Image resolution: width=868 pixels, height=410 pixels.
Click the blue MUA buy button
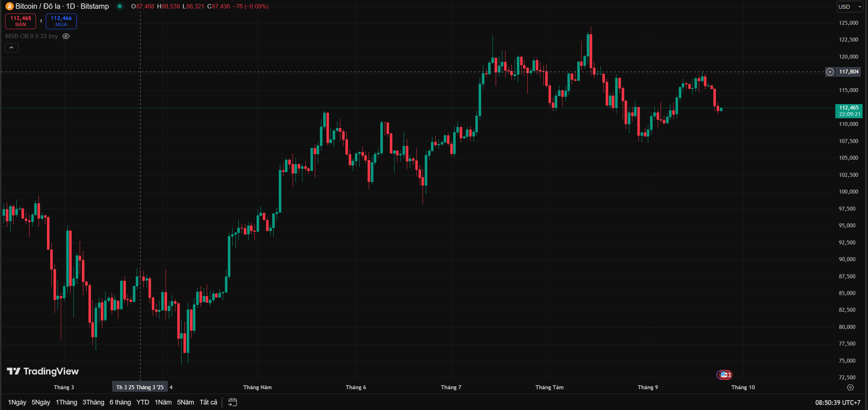pos(61,21)
